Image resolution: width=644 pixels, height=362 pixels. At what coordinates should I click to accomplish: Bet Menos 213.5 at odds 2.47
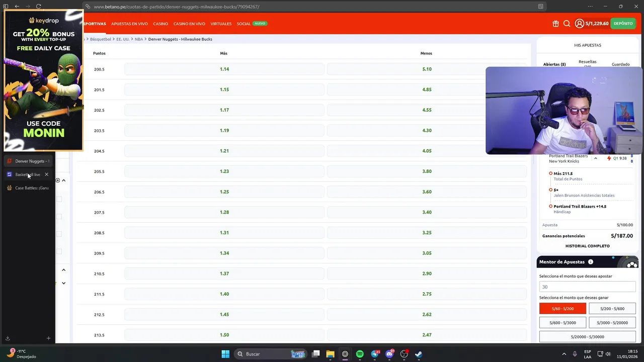[427, 335]
